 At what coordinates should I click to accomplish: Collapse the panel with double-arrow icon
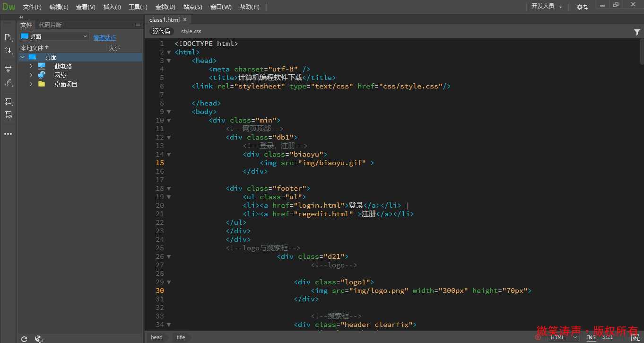coord(21,17)
